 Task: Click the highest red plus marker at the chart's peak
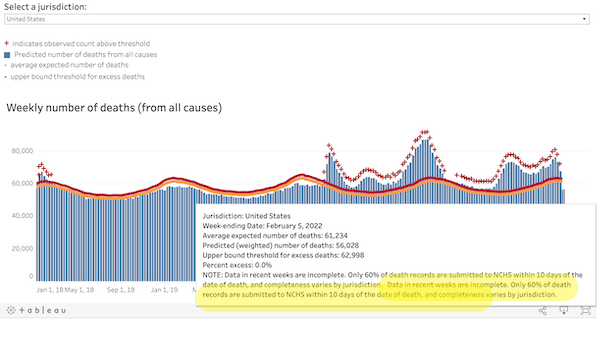click(x=424, y=132)
